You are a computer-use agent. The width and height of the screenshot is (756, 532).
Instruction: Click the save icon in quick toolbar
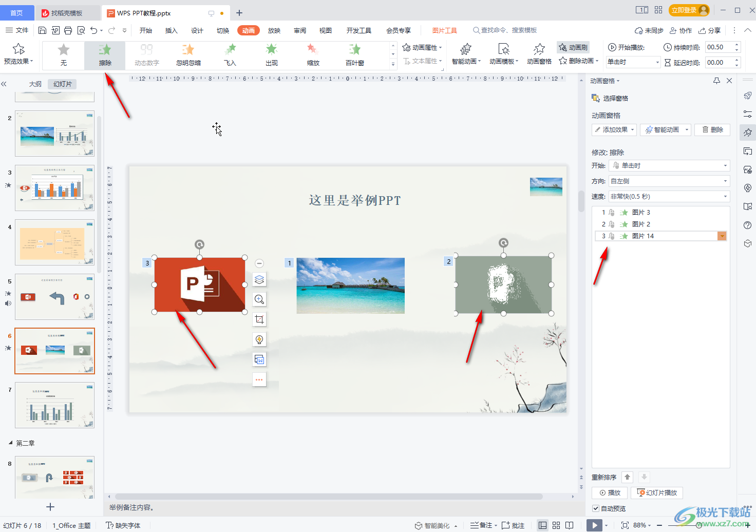pyautogui.click(x=43, y=30)
